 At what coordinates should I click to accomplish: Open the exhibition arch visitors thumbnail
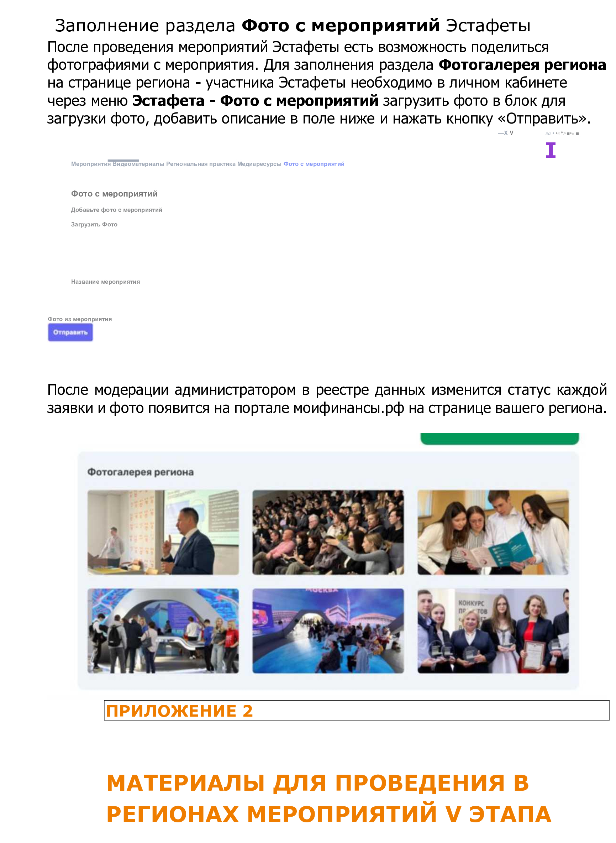163,631
